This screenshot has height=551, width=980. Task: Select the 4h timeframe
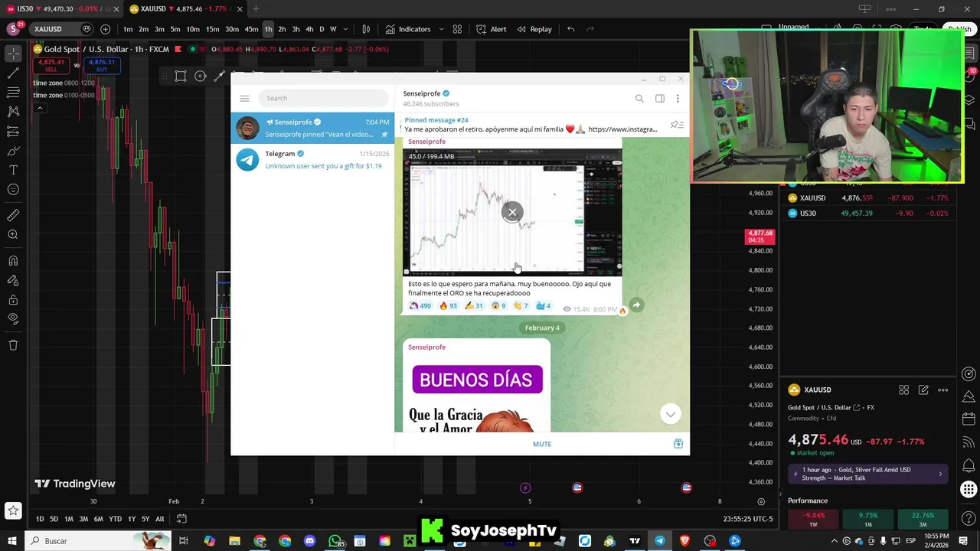coord(309,29)
